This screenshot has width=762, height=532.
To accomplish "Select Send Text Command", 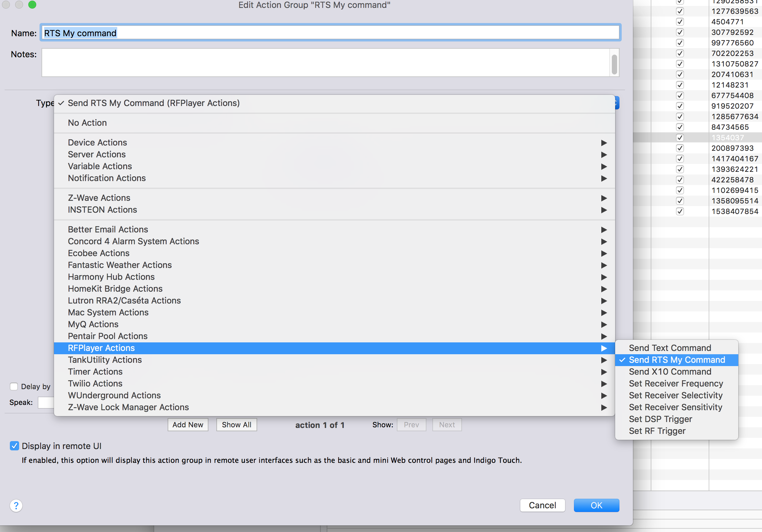I will click(676, 348).
